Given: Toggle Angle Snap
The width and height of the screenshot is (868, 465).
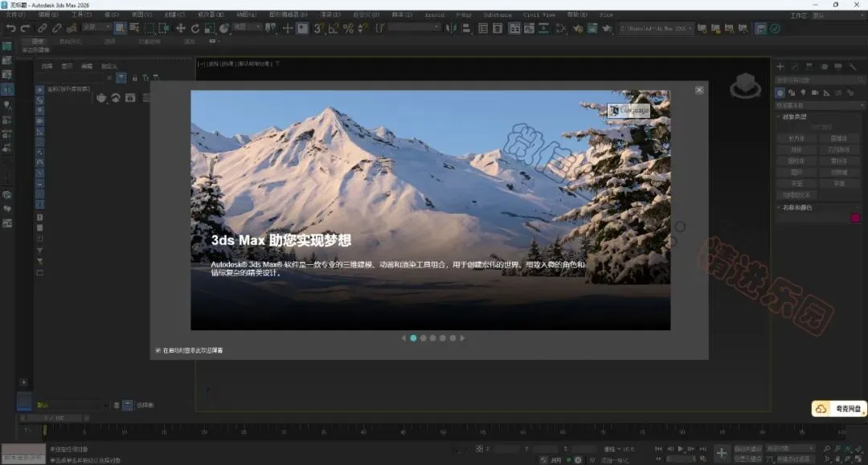Looking at the screenshot, I should 334,28.
